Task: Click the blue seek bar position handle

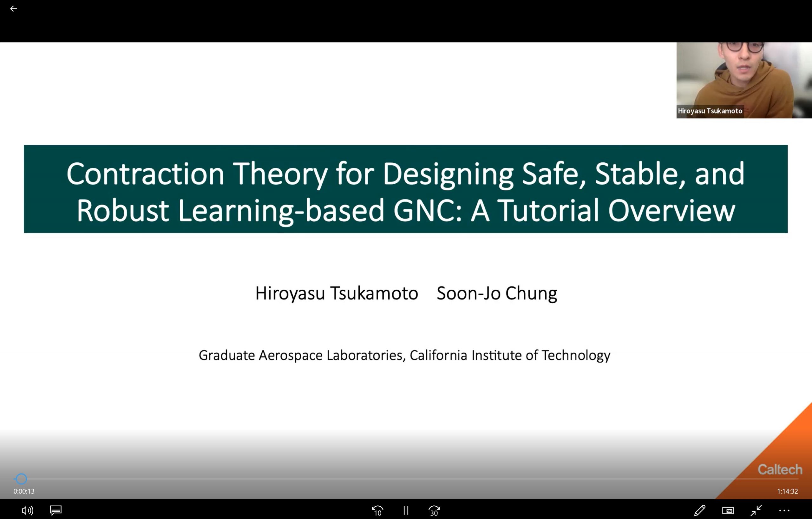Action: 21,479
